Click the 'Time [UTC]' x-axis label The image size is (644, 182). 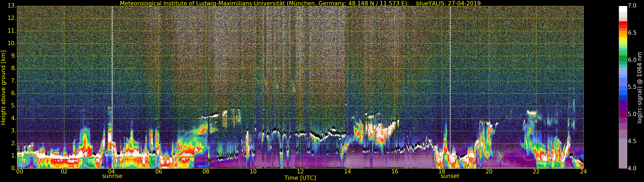point(300,178)
